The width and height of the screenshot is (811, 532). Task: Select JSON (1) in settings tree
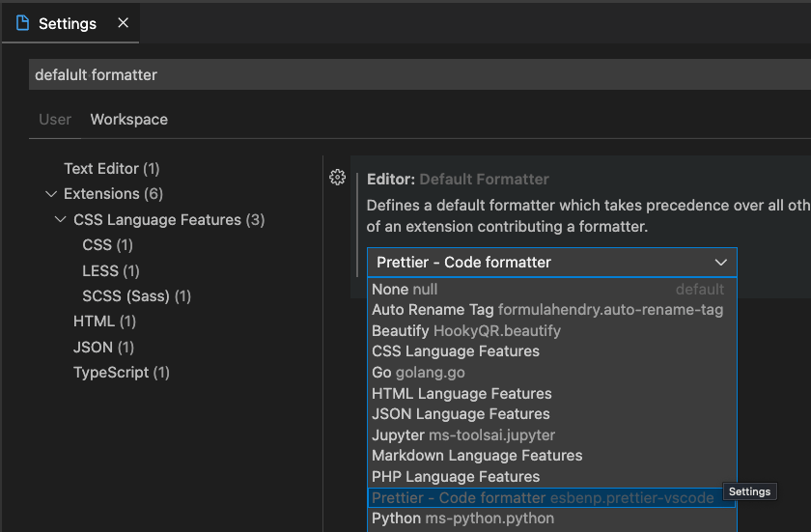(103, 347)
